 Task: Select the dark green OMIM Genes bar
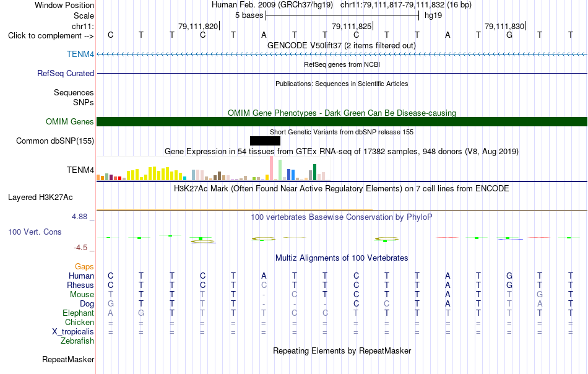pyautogui.click(x=342, y=121)
